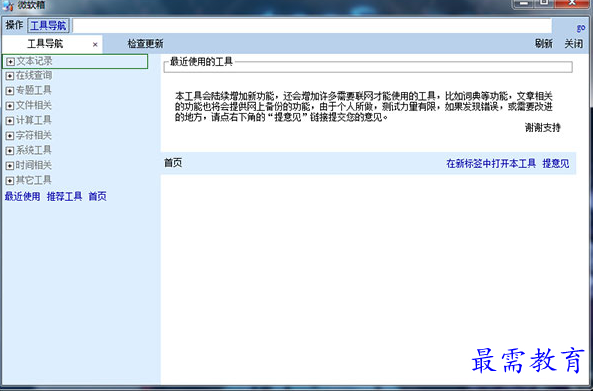Click the 微软糟 app icon in title bar
Viewport: 593px width, 392px height.
click(x=8, y=5)
